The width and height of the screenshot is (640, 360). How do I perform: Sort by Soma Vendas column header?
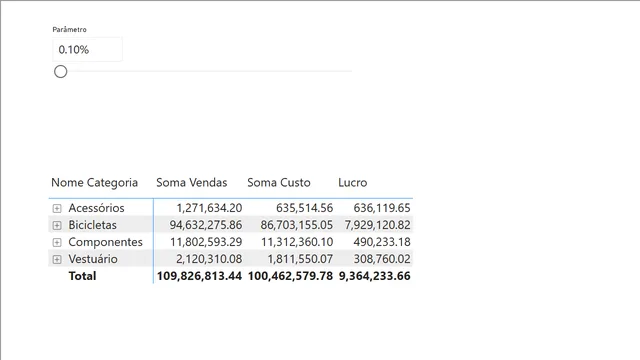click(191, 182)
